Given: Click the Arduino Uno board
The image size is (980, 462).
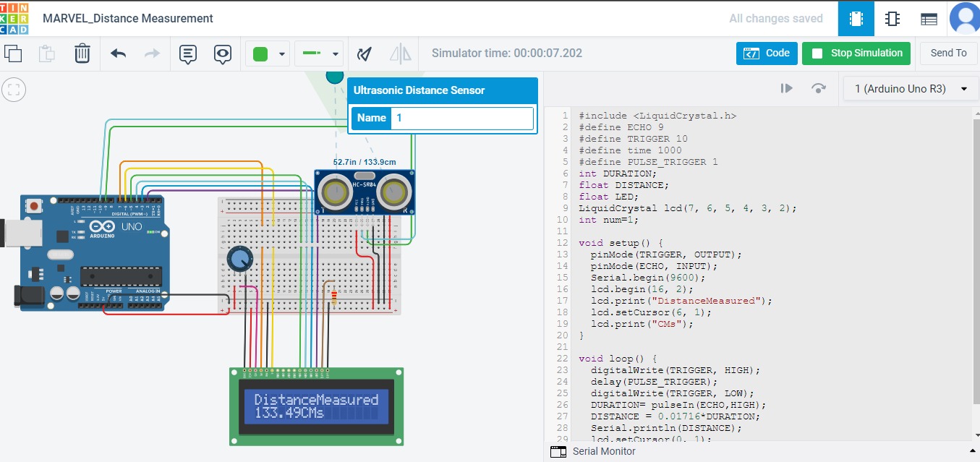Looking at the screenshot, I should tap(94, 253).
